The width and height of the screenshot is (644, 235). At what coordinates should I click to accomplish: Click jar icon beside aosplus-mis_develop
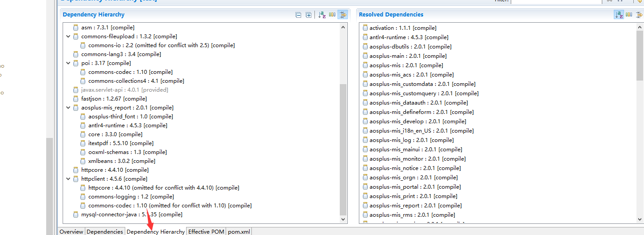point(365,122)
